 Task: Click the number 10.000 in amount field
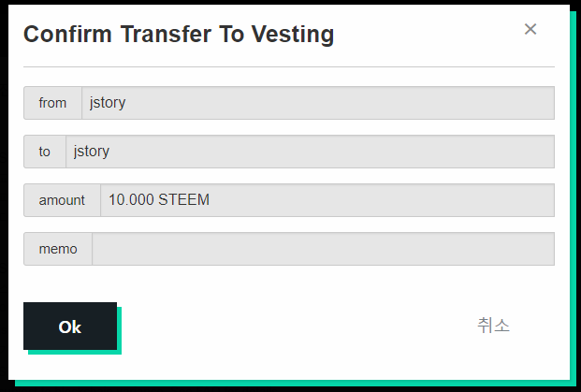point(131,199)
